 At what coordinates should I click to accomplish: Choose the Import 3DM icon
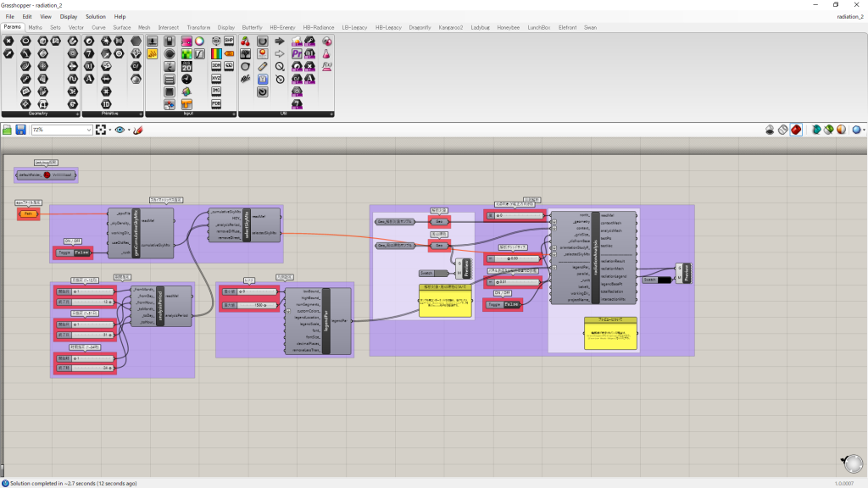click(216, 66)
